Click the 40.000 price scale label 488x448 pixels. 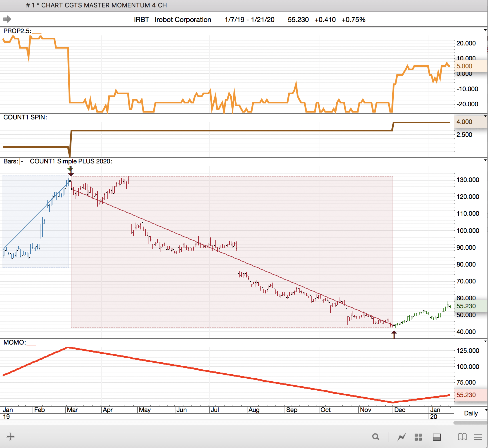(466, 332)
